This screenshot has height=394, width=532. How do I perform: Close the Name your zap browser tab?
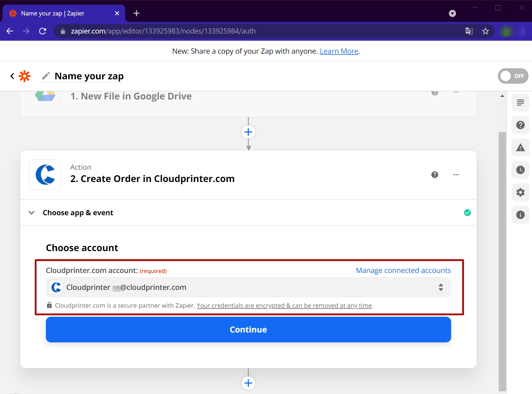coord(117,13)
